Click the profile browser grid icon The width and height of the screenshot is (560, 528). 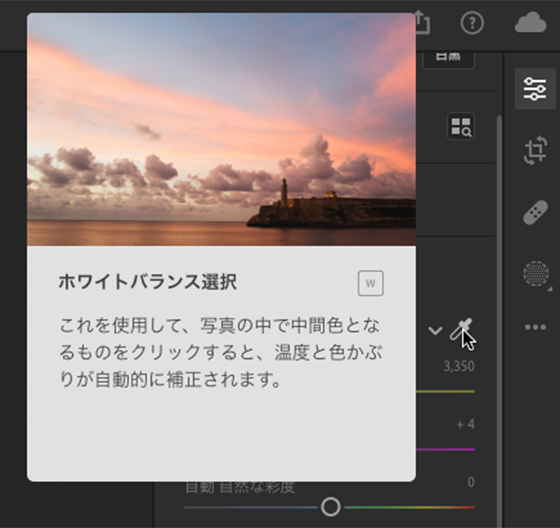click(x=461, y=126)
